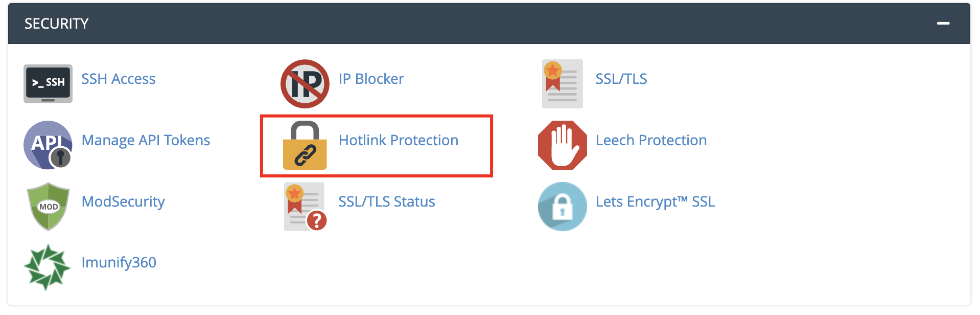Open the ModSecurity link
The width and height of the screenshot is (980, 315).
point(123,201)
